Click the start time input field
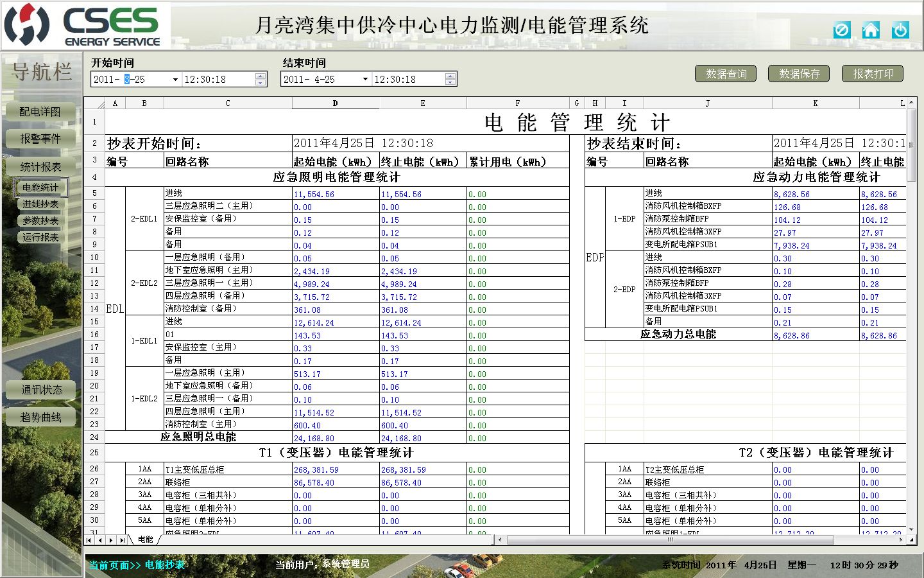 coord(218,80)
